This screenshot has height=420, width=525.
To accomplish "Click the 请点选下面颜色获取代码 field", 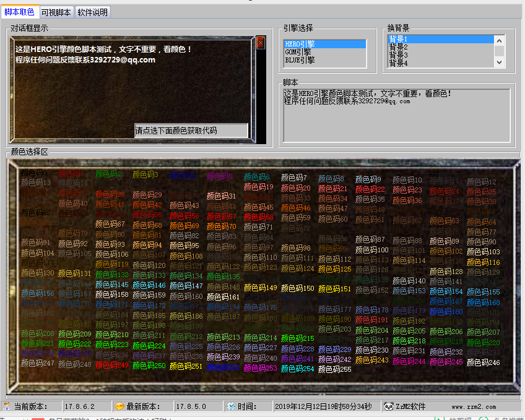I will [x=191, y=131].
